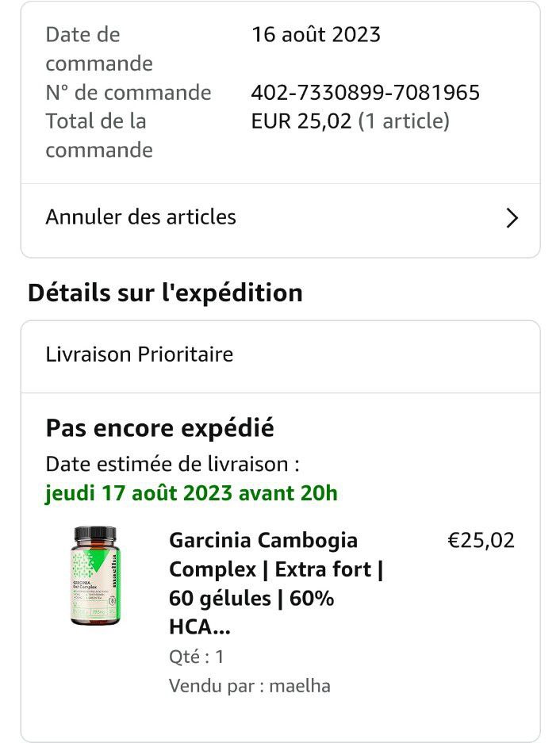Expand the Annuler des articles chevron arrow

tap(512, 218)
